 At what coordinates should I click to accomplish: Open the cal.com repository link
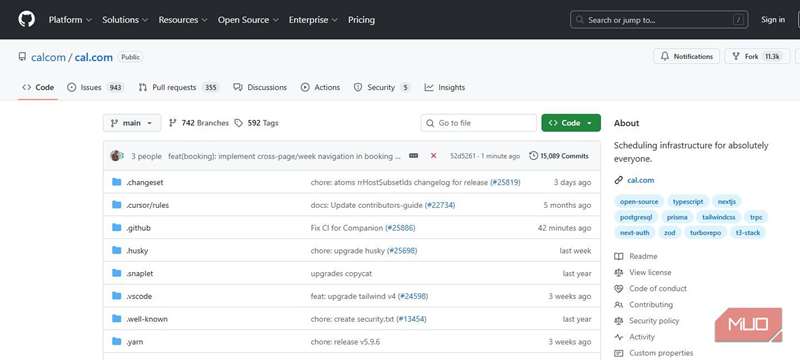pos(94,57)
